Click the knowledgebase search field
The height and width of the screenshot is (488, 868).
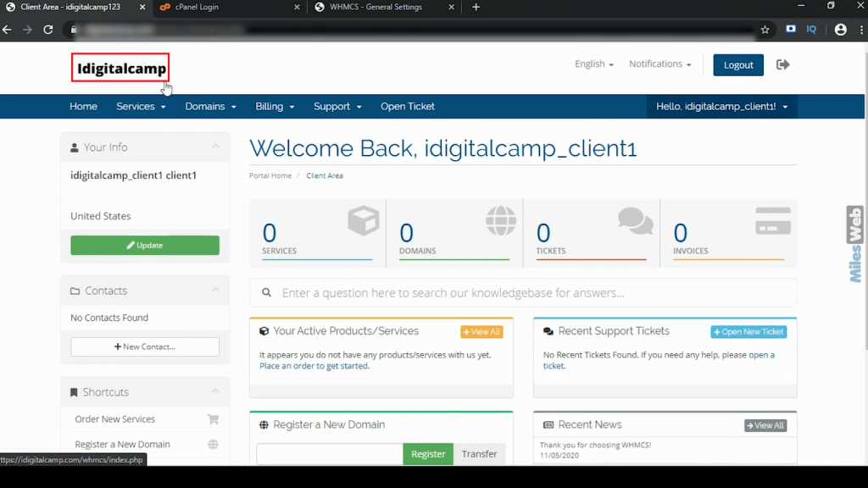(523, 293)
